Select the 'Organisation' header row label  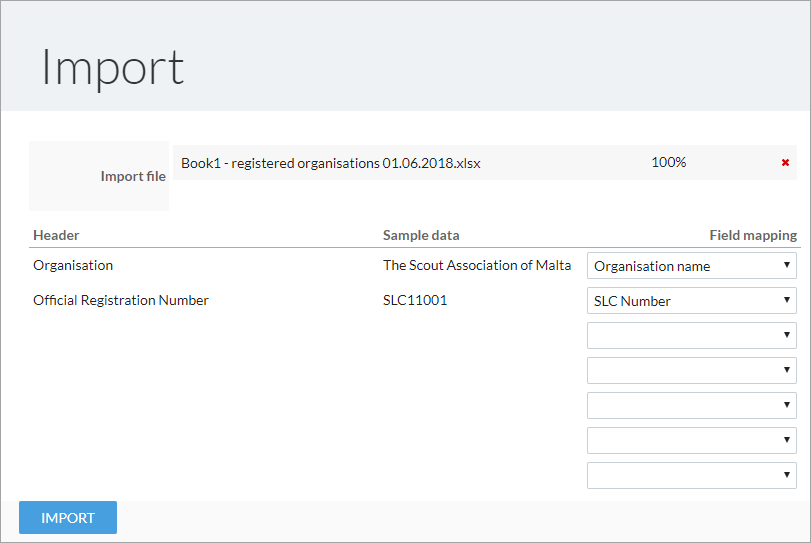click(x=73, y=266)
